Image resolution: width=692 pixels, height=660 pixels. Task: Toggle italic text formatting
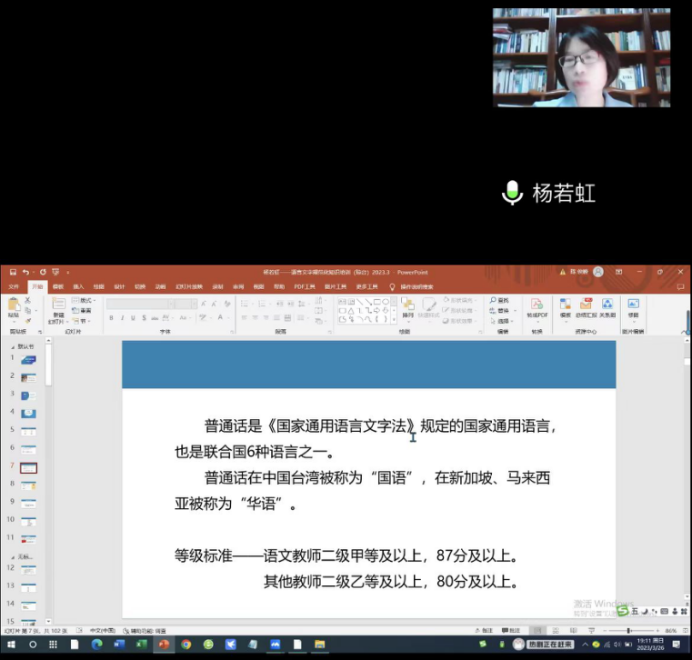point(122,318)
